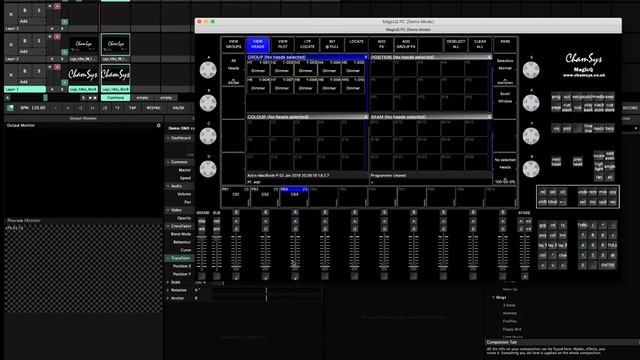
Task: Click the undo key on MagicQ panel
Action: click(582, 192)
